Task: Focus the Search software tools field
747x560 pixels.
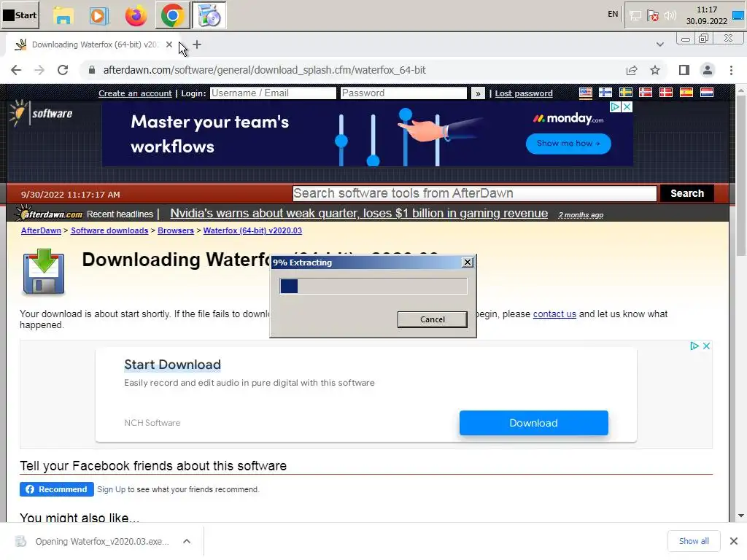Action: tap(474, 193)
